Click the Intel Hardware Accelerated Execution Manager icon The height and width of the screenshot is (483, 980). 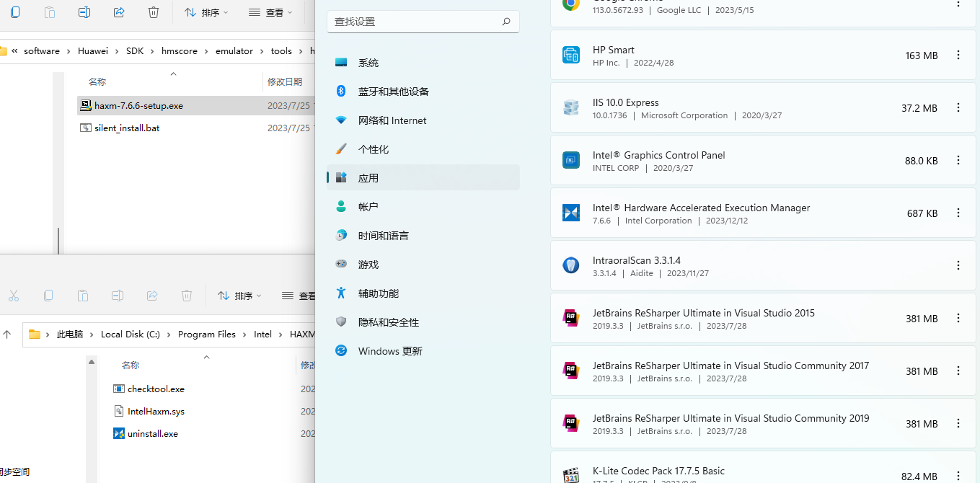(x=571, y=213)
